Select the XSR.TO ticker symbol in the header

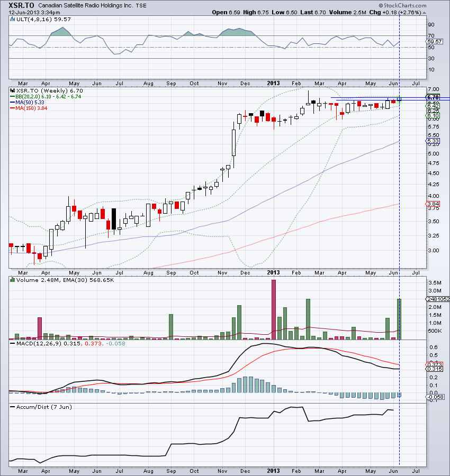point(21,5)
